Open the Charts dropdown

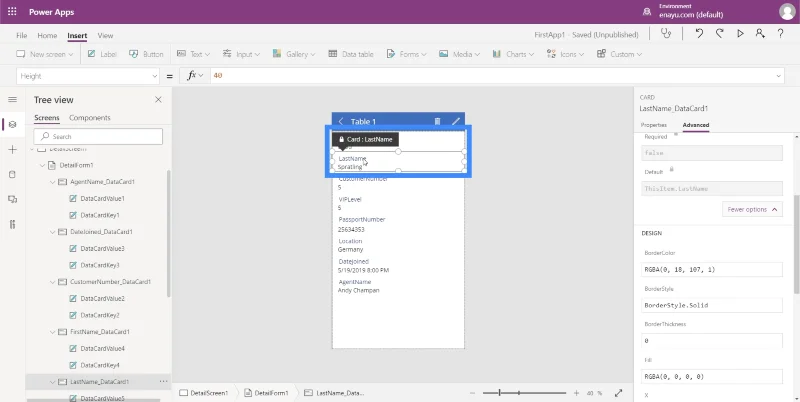pos(513,54)
